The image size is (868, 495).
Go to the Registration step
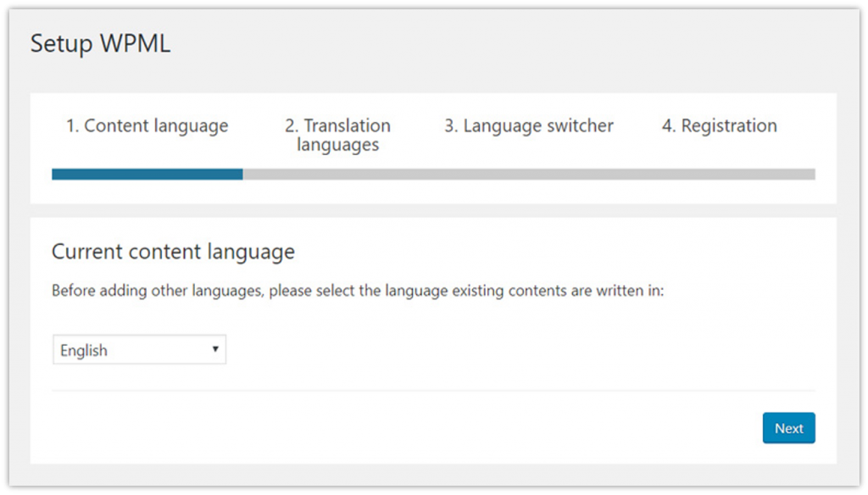718,125
